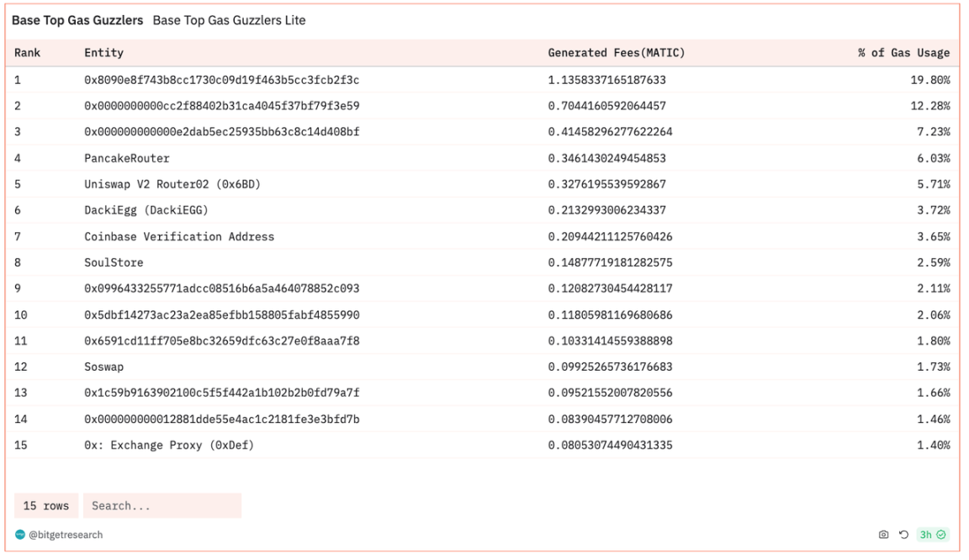Select fee value 0.7044160592064457
969x560 pixels.
click(606, 106)
